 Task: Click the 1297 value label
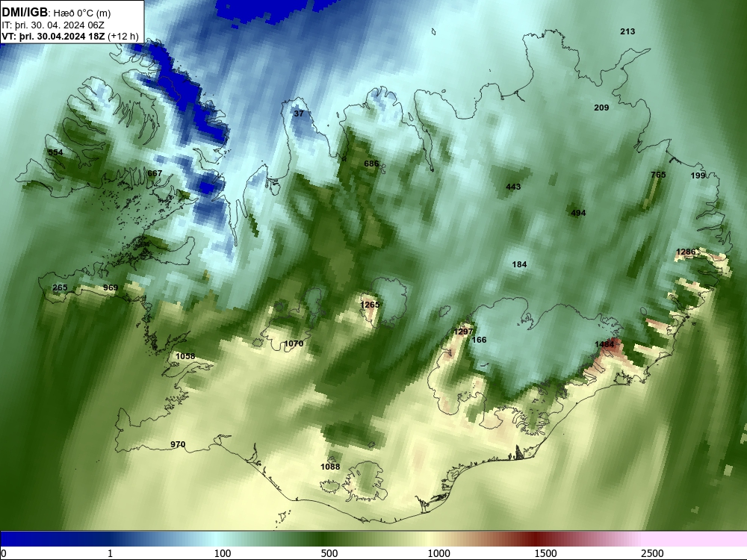click(463, 332)
